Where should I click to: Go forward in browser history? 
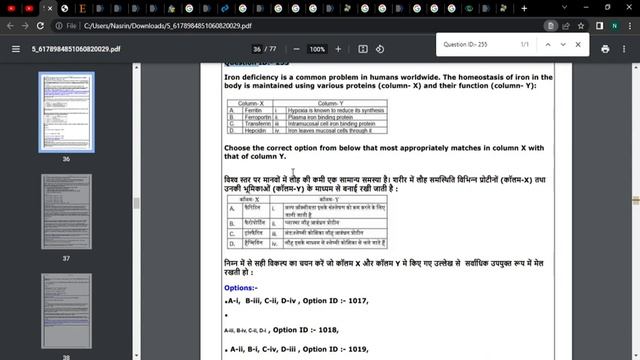tap(25, 26)
